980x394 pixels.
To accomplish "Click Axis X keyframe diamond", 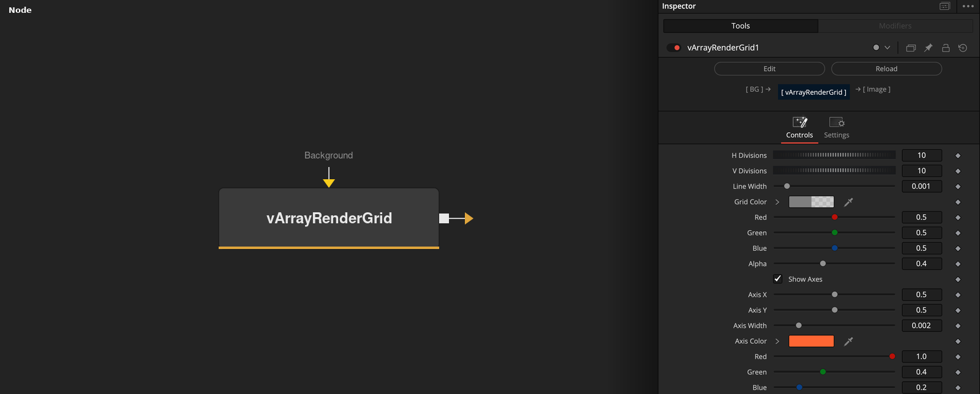I will (x=958, y=295).
